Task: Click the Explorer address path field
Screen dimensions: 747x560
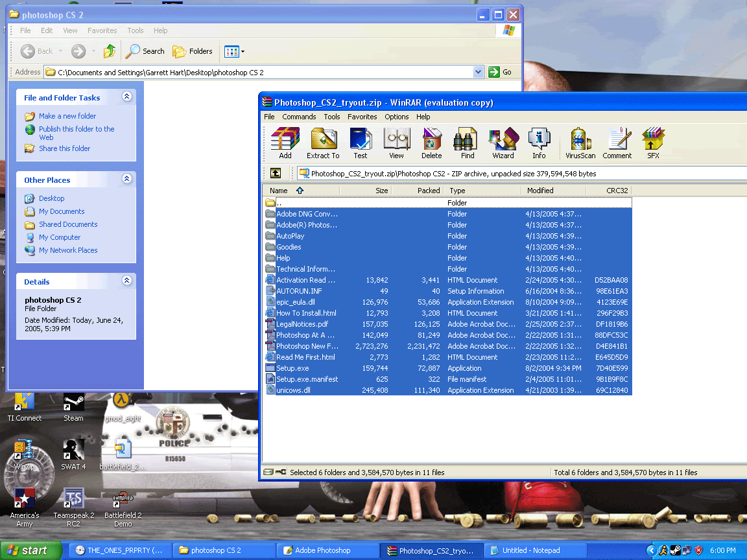Action: coord(265,73)
